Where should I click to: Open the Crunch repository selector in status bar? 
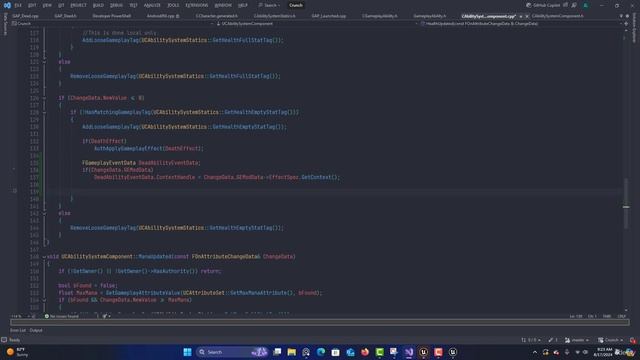pyautogui.click(x=611, y=340)
